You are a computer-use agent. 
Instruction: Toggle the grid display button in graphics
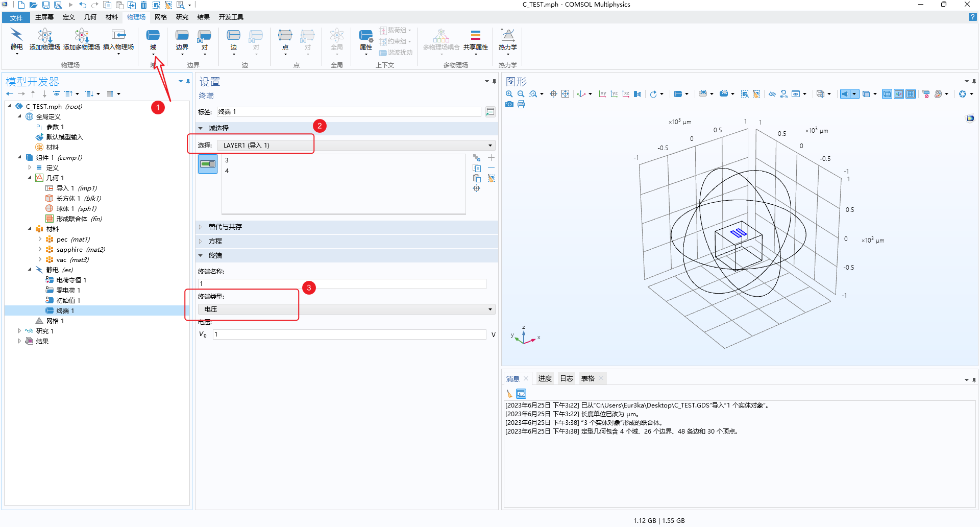tap(911, 94)
